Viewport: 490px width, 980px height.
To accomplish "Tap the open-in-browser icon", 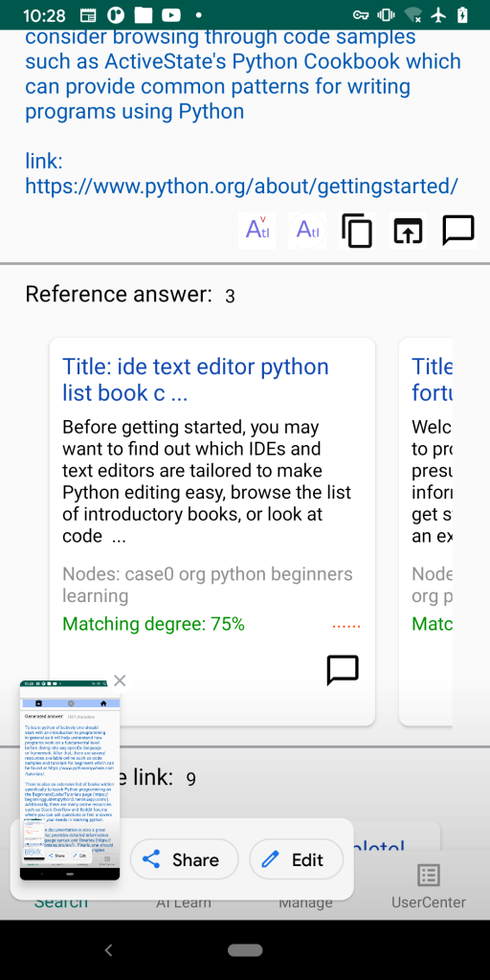I will 408,231.
